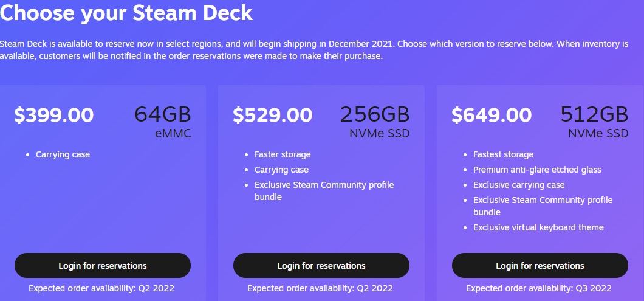Click the $399.00 price text
Screen dimensions: 644x301
54,115
